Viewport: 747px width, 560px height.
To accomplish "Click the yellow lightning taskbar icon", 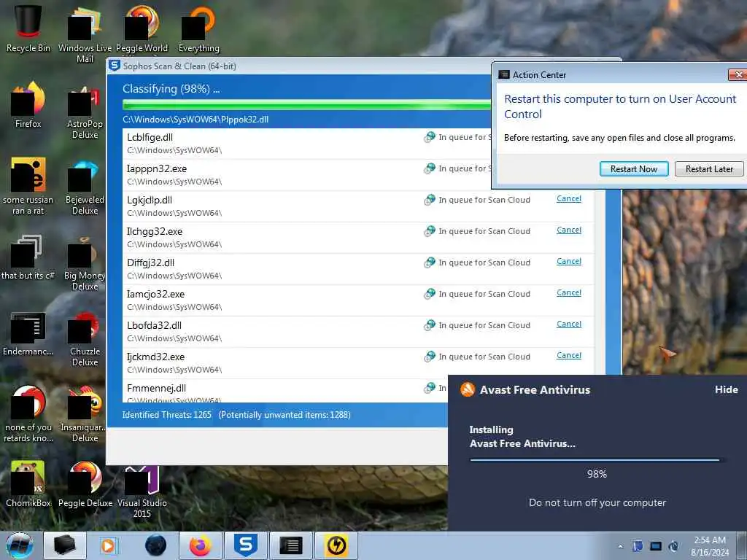I will click(336, 545).
